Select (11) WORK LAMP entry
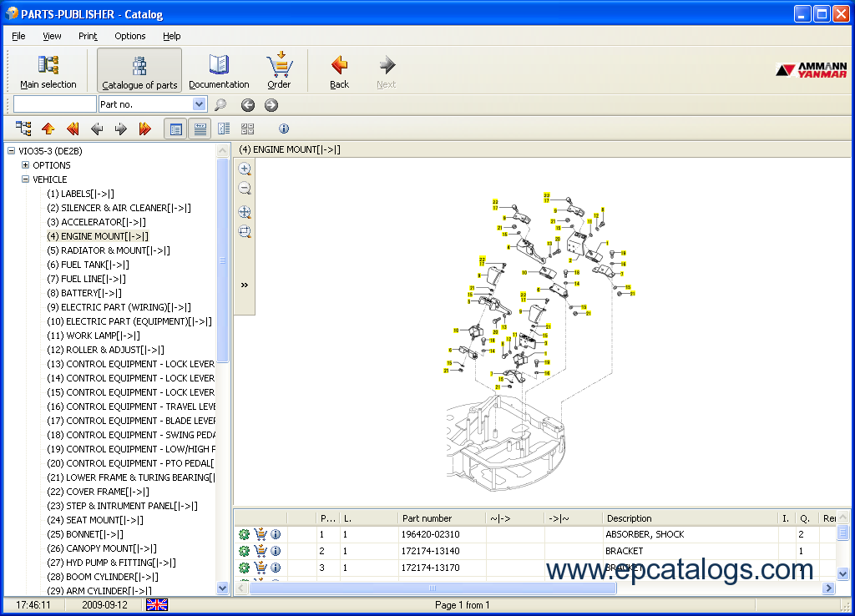 94,336
